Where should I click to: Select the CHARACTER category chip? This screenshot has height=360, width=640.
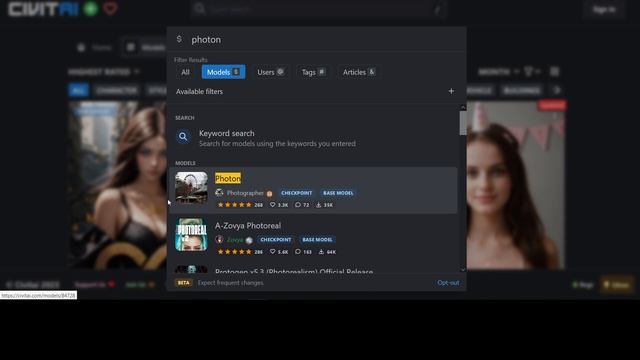point(117,90)
